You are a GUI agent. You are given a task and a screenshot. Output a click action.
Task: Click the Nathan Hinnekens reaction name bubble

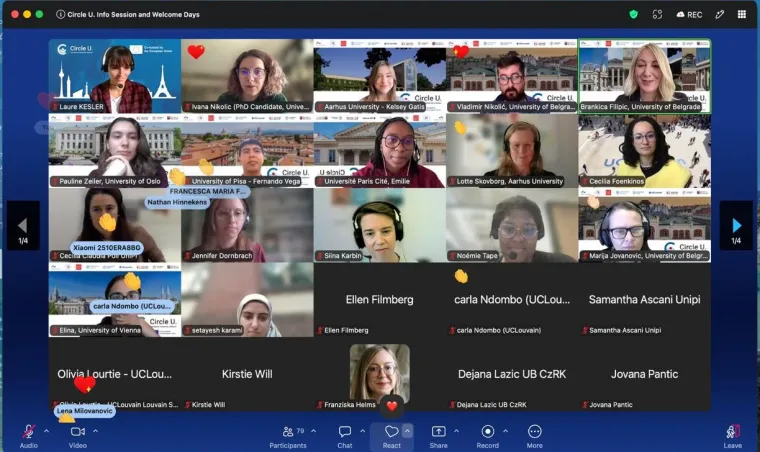pyautogui.click(x=177, y=202)
